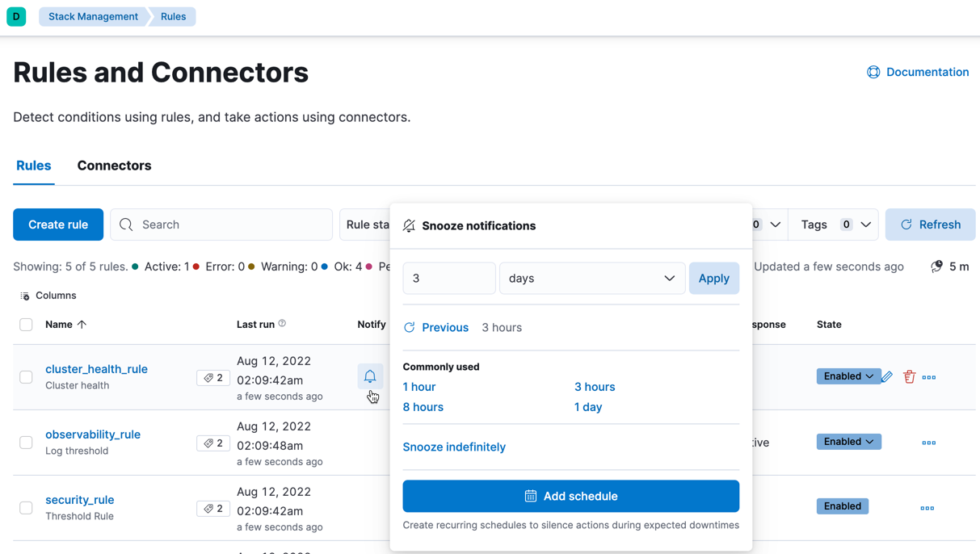Open the actions ellipsis menu for observability_rule
Viewport: 980px width, 554px height.
click(x=928, y=443)
